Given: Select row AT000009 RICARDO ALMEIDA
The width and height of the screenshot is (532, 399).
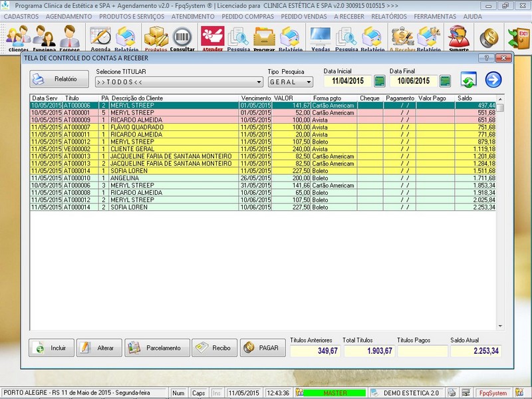Looking at the screenshot, I should (x=263, y=120).
